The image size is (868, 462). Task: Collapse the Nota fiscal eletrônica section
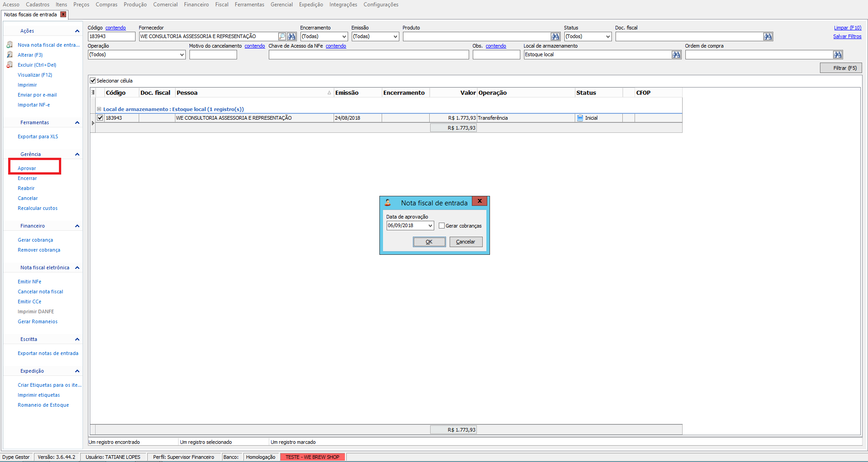tap(77, 267)
